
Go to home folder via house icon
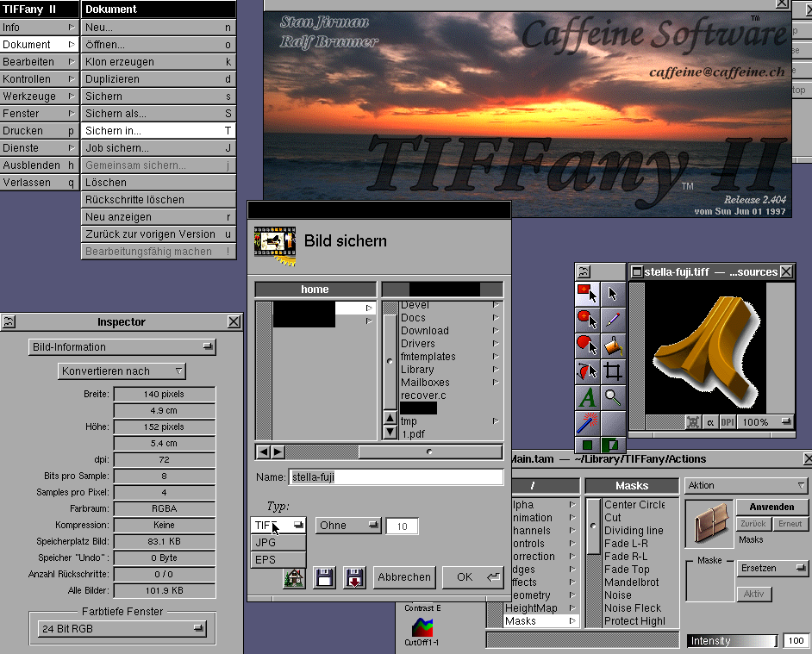point(294,577)
